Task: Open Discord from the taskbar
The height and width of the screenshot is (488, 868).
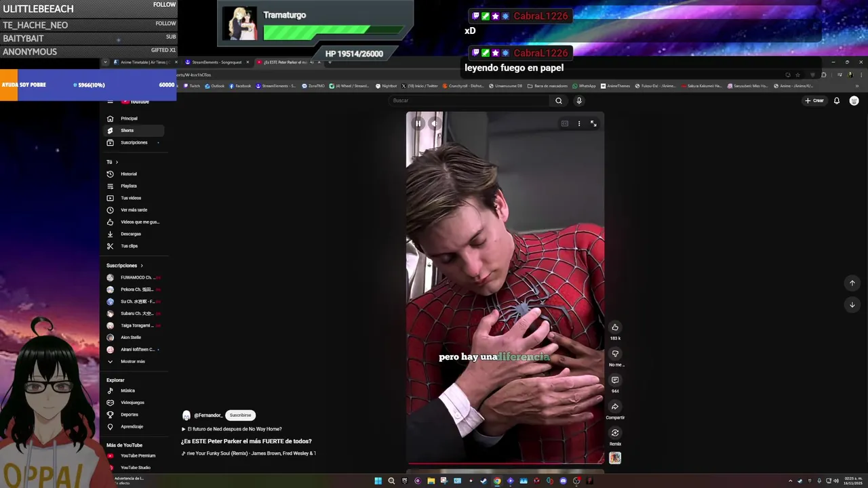Action: point(563,481)
